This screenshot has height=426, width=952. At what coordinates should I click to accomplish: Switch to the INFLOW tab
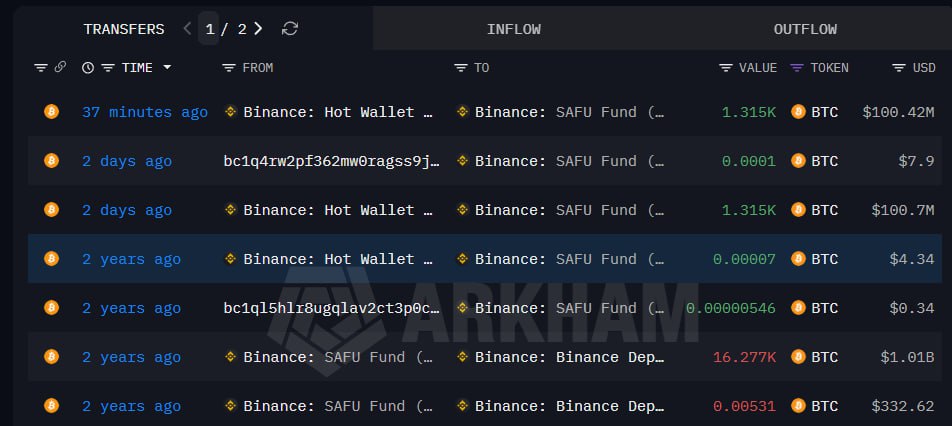pyautogui.click(x=513, y=29)
